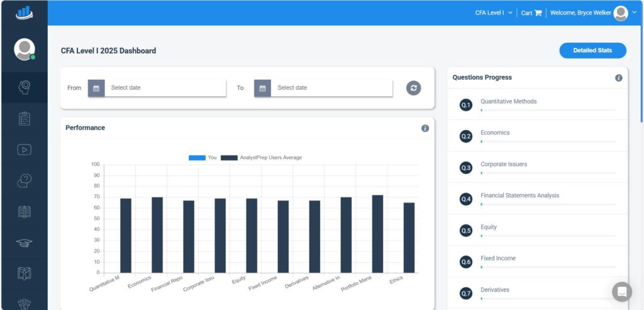Click the shopping cart icon
The height and width of the screenshot is (310, 644).
click(x=538, y=13)
